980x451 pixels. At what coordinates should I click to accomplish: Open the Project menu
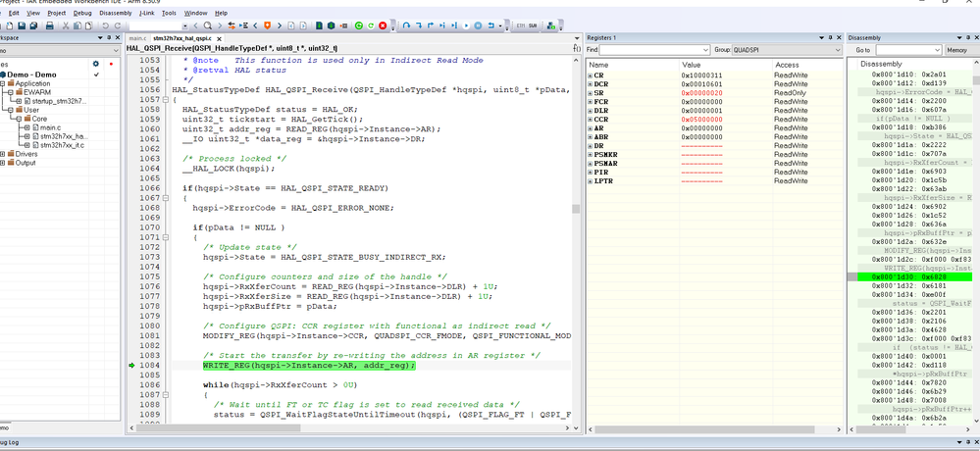57,13
